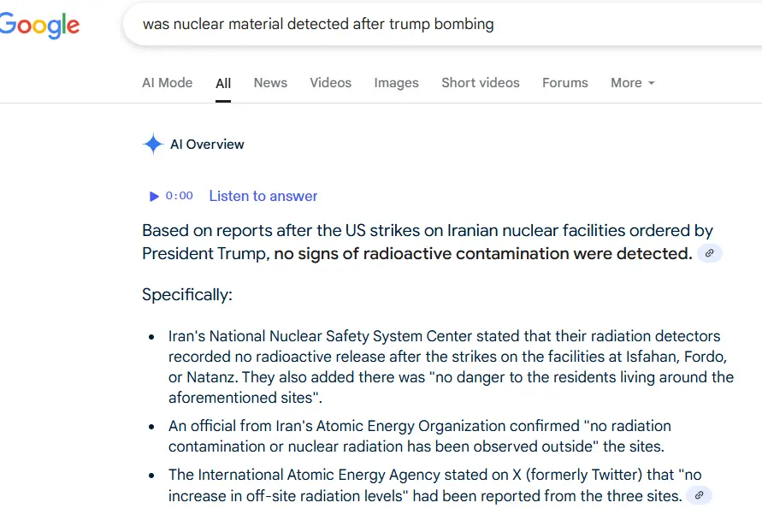This screenshot has height=532, width=762.
Task: Click the AI Overview sparkle icon
Action: click(x=152, y=145)
